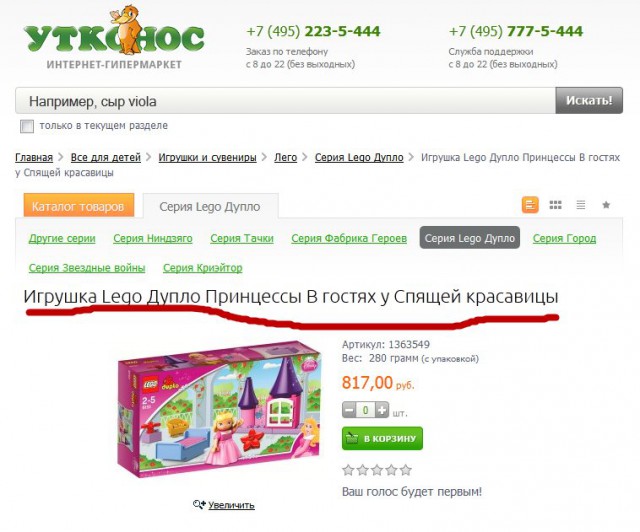This screenshot has height=532, width=640.
Task: Rate product with first star
Action: (x=348, y=470)
